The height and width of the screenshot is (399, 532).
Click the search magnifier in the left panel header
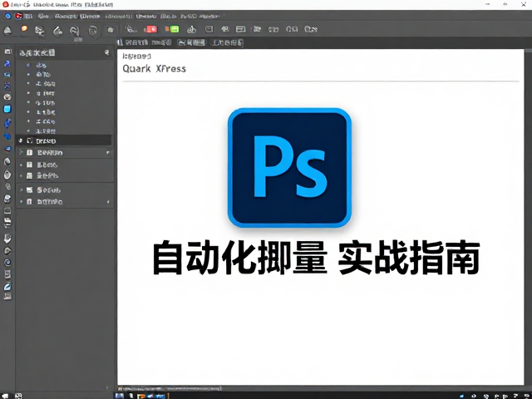[x=107, y=52]
